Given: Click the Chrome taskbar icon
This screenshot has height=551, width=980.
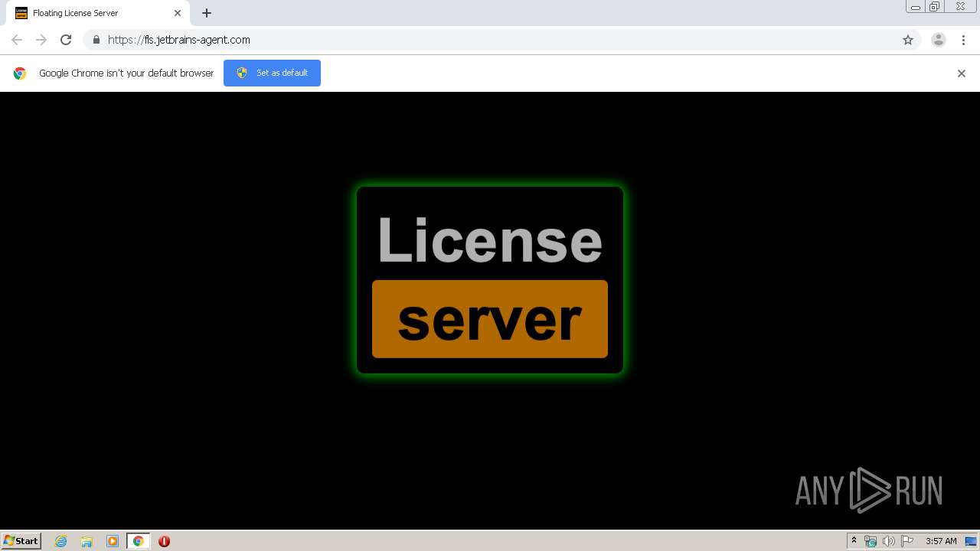Looking at the screenshot, I should tap(138, 541).
